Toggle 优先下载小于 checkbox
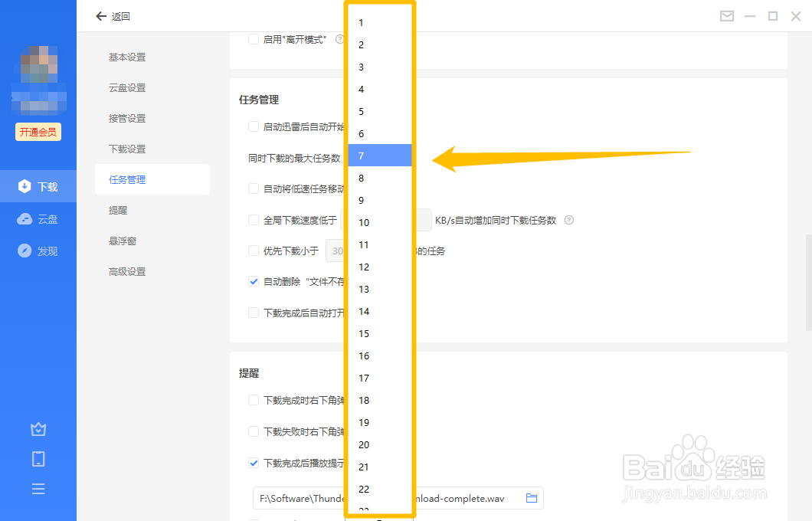 [254, 251]
